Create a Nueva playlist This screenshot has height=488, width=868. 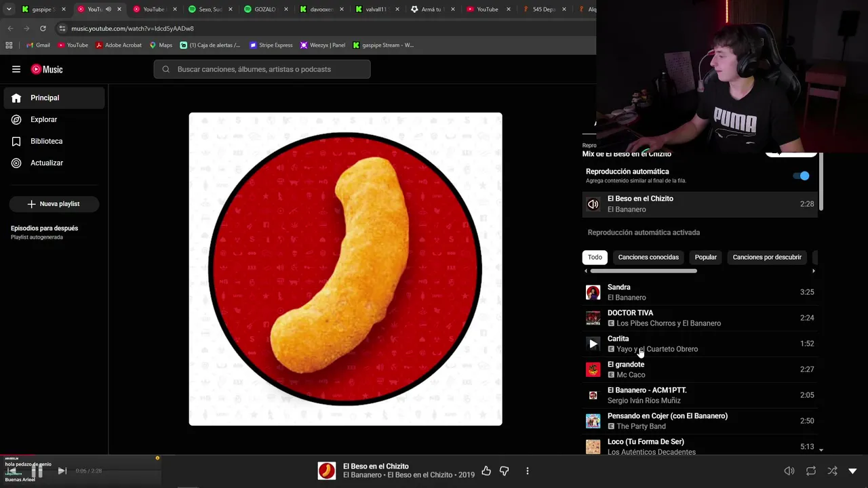pos(54,204)
